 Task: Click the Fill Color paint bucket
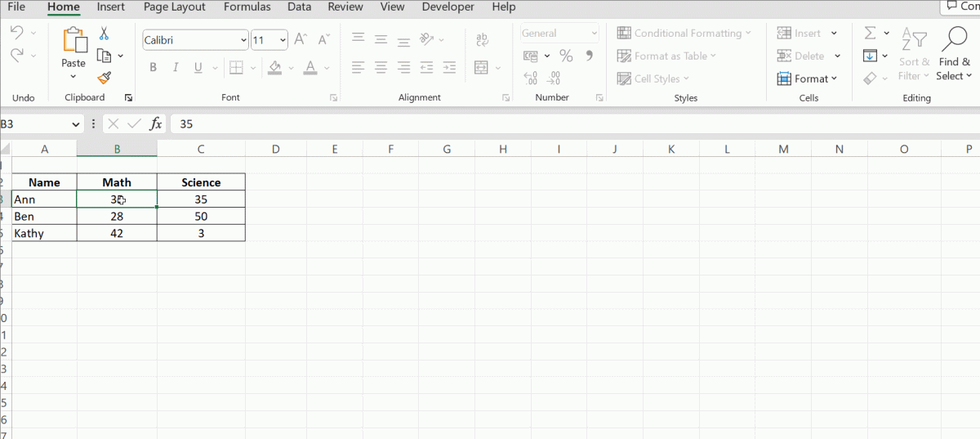coord(275,68)
